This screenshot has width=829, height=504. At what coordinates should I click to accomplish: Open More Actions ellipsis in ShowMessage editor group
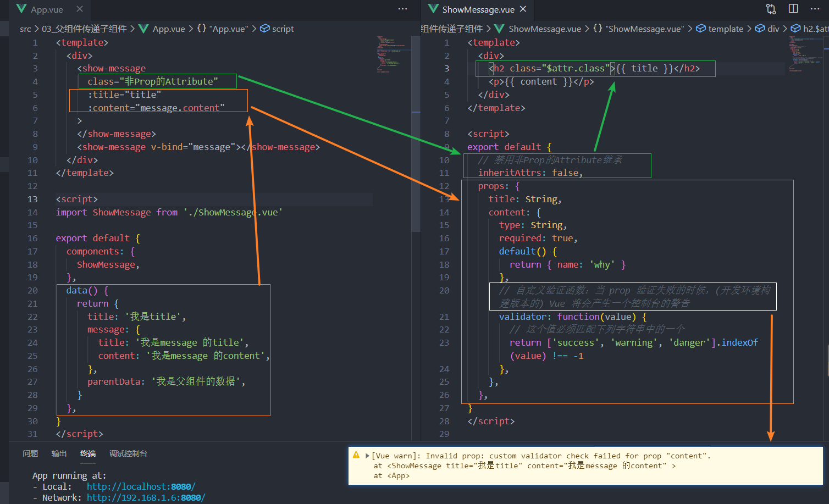(815, 9)
